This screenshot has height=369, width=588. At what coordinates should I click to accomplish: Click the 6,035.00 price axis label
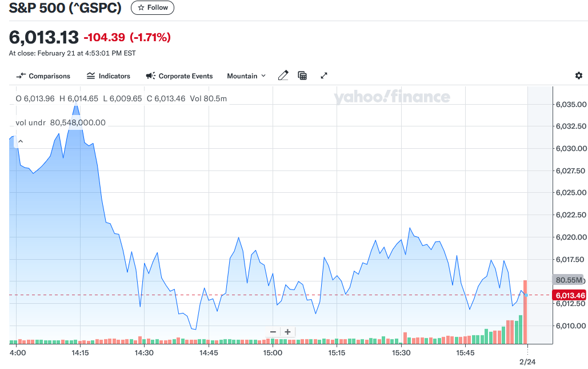click(571, 104)
